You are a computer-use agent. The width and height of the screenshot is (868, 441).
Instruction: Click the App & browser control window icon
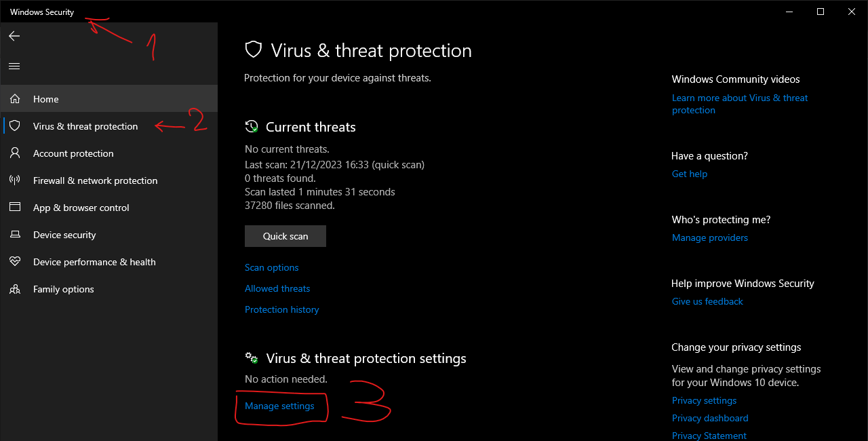15,208
